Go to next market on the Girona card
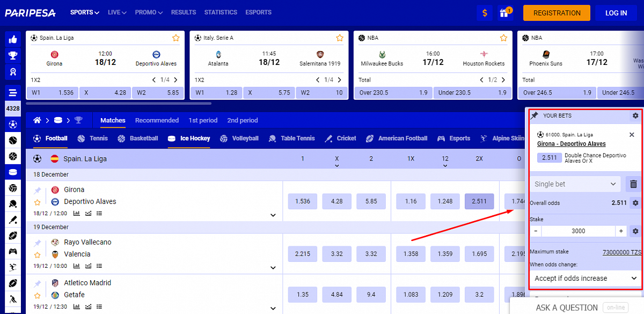 pyautogui.click(x=175, y=80)
